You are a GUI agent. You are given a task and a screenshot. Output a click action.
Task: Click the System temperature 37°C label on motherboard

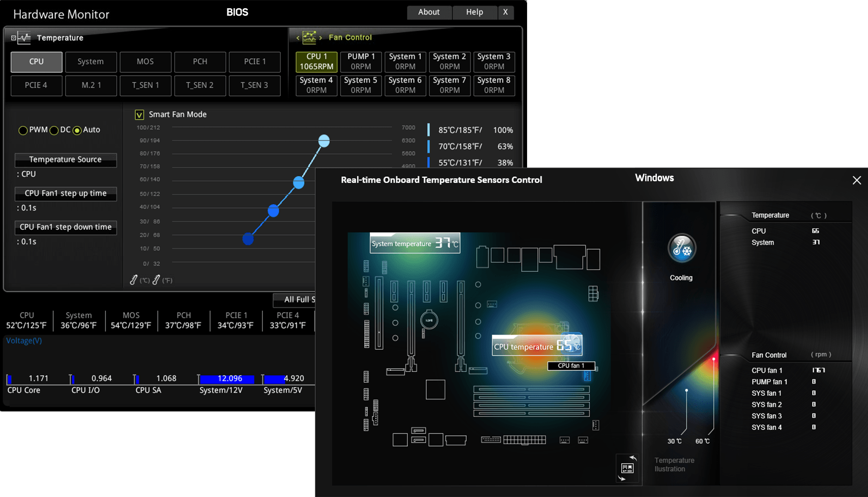[415, 243]
